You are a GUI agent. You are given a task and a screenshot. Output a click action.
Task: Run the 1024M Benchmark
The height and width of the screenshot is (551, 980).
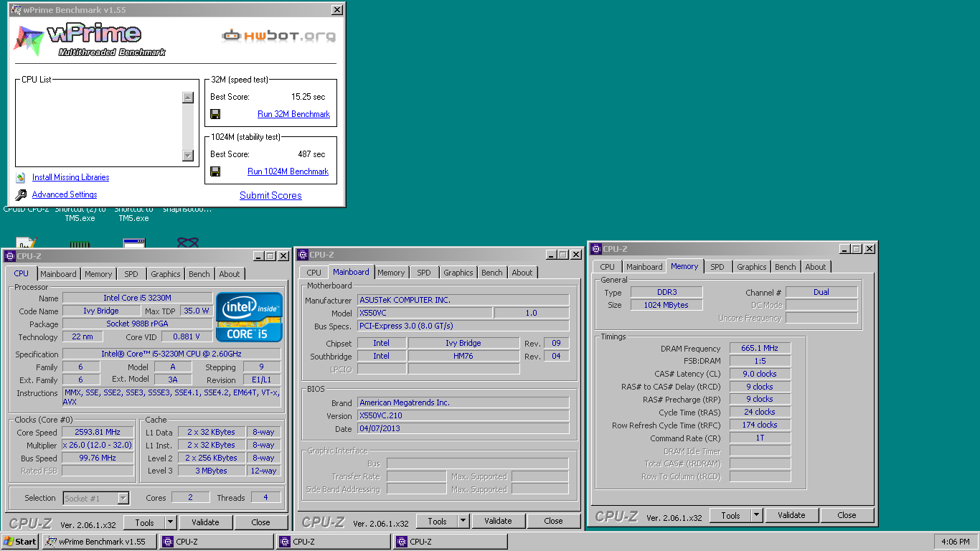288,171
